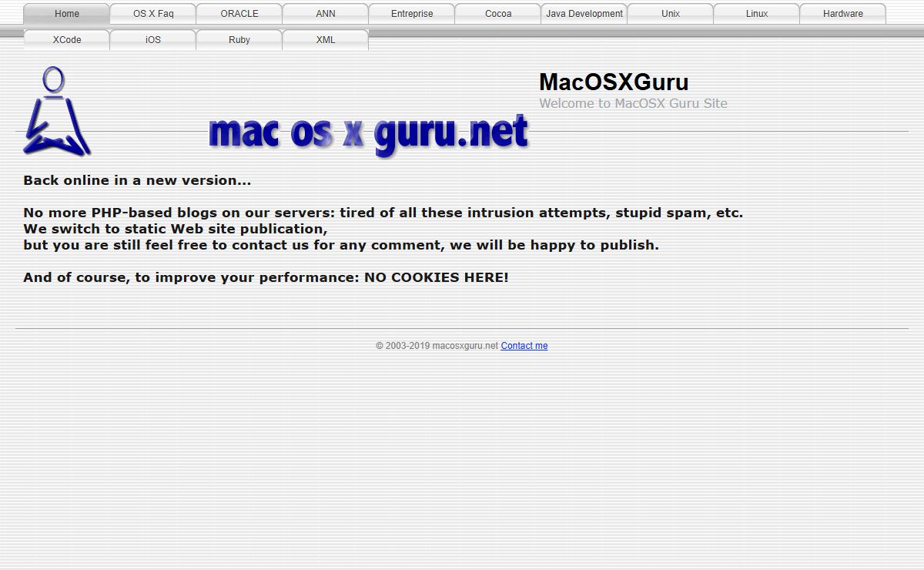Image resolution: width=924 pixels, height=570 pixels.
Task: Click the 'We switch to static Web site publication,' line
Action: [176, 229]
